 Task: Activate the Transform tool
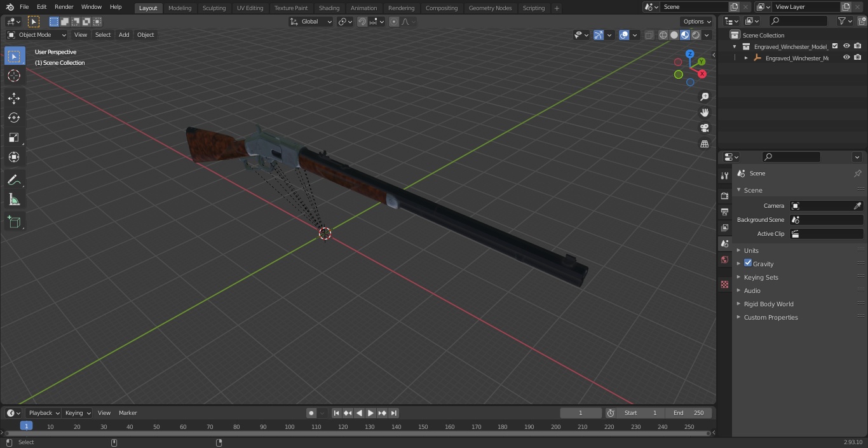14,157
